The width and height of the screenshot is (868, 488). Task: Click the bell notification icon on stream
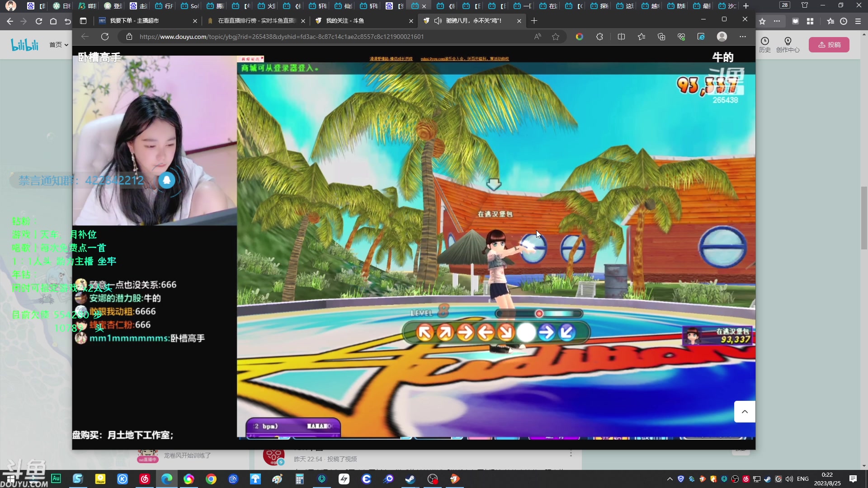pyautogui.click(x=166, y=180)
